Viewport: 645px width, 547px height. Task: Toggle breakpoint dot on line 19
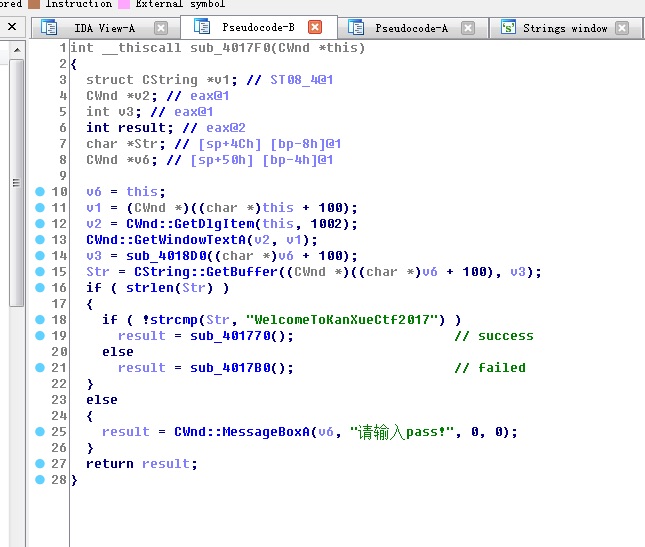[40, 336]
